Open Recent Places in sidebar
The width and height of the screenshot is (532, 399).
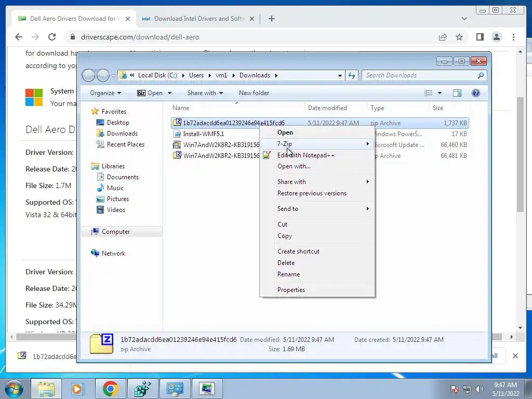(x=125, y=144)
